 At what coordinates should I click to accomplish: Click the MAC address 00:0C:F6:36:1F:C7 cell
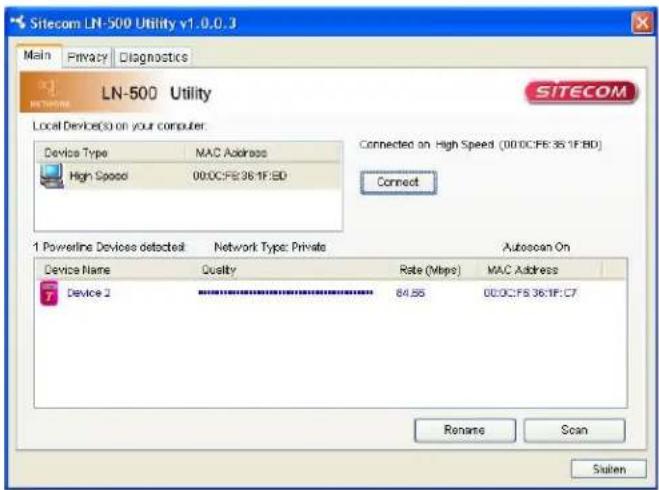coord(530,293)
